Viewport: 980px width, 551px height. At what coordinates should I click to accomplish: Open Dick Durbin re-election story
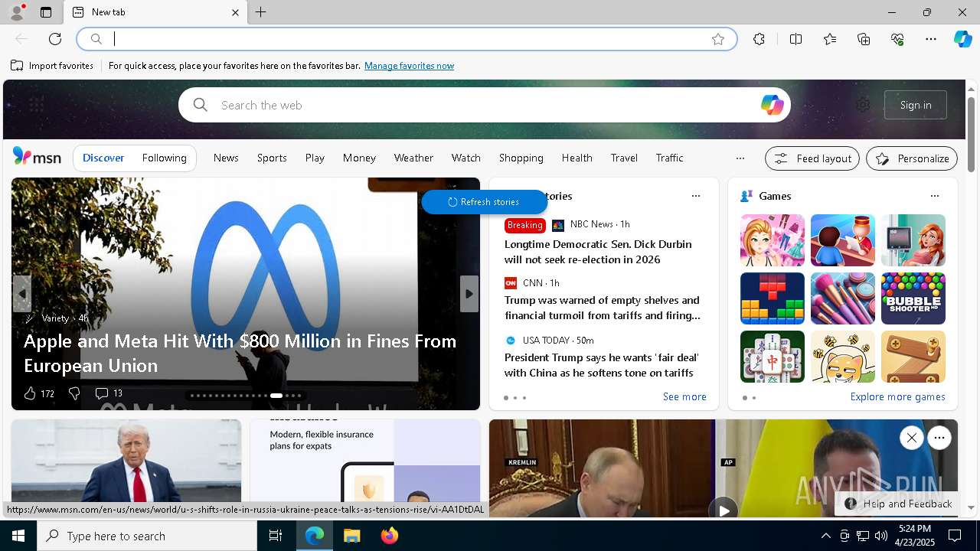pyautogui.click(x=598, y=252)
